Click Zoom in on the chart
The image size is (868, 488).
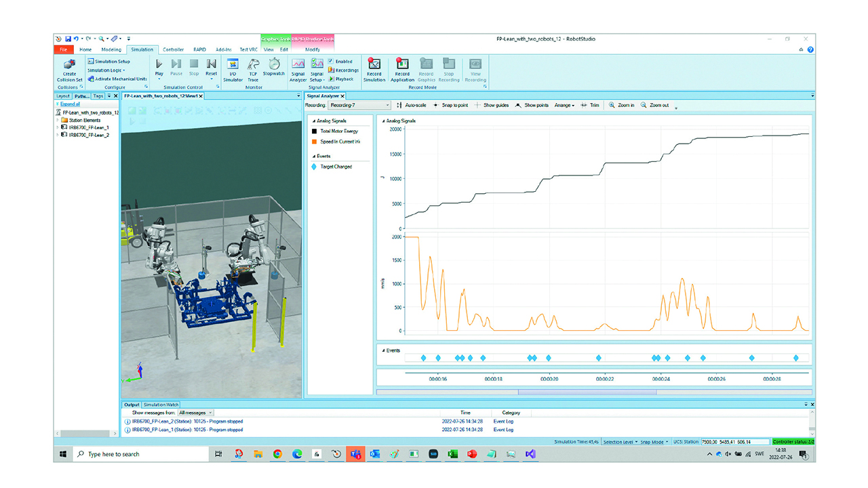coord(622,105)
